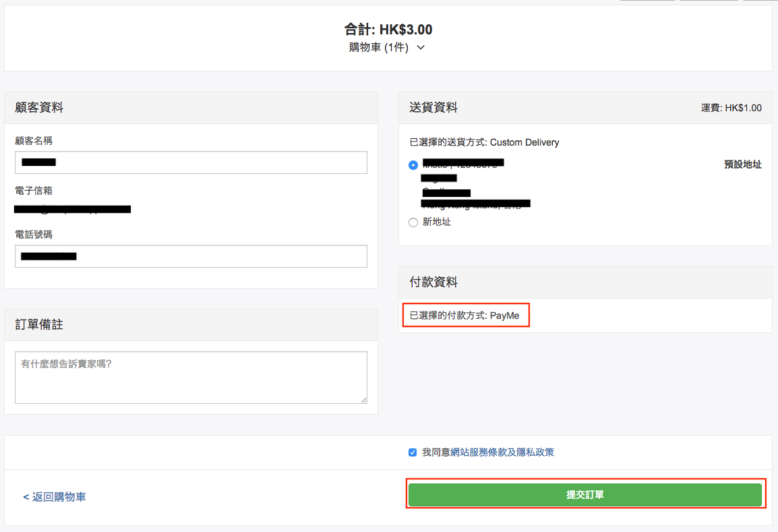Open the 網站服務條款及隱私政策 link
The height and width of the screenshot is (532, 778).
point(498,452)
